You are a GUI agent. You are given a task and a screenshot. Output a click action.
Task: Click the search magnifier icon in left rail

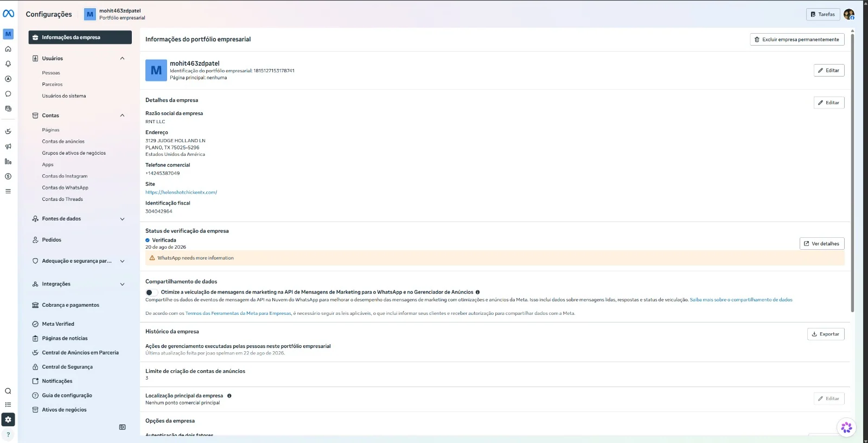coord(8,391)
